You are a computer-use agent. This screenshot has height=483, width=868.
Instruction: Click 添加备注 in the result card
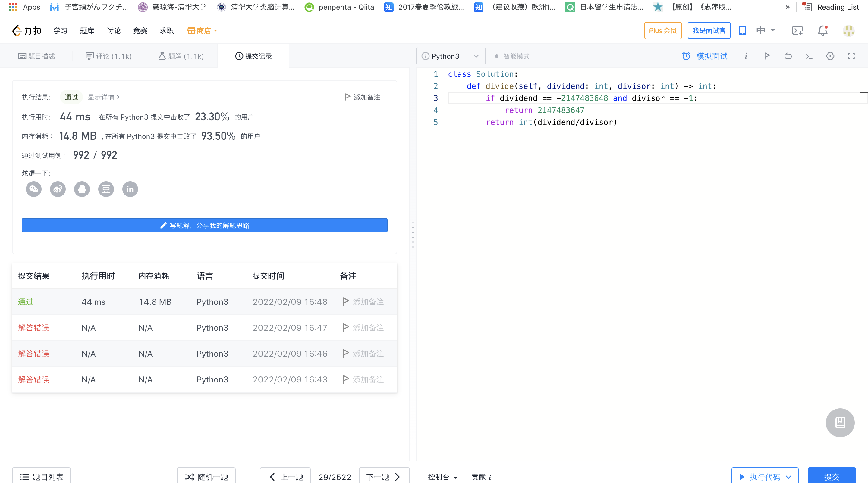pos(363,97)
